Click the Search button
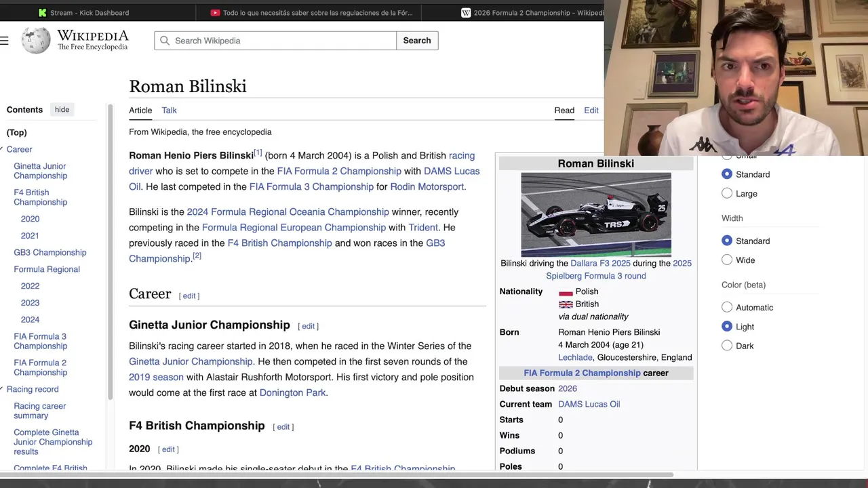The width and height of the screenshot is (868, 488). coord(417,41)
